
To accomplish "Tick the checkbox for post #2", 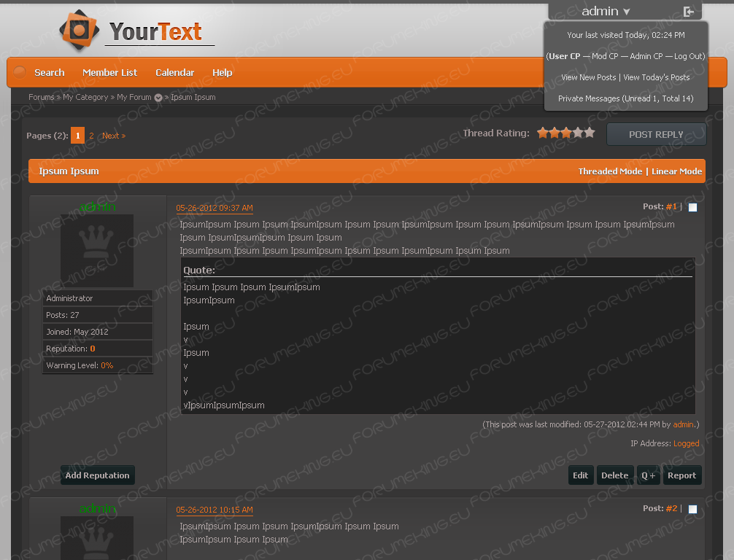I will pos(692,509).
